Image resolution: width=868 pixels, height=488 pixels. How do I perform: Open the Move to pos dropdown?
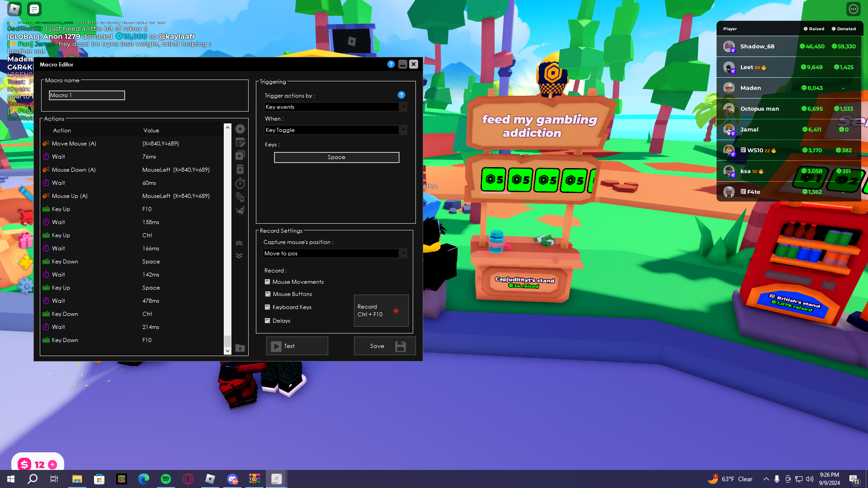pos(335,253)
